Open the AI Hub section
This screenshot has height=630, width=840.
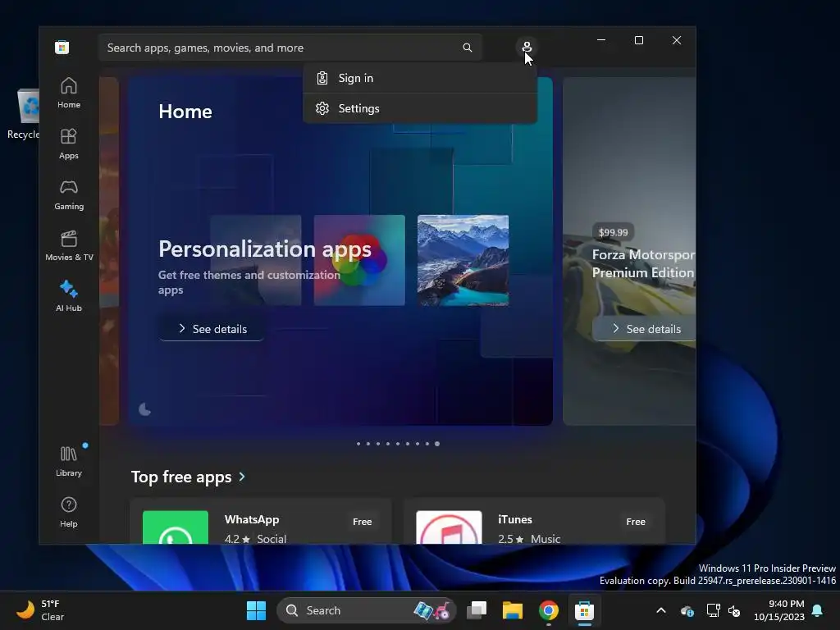(x=69, y=296)
